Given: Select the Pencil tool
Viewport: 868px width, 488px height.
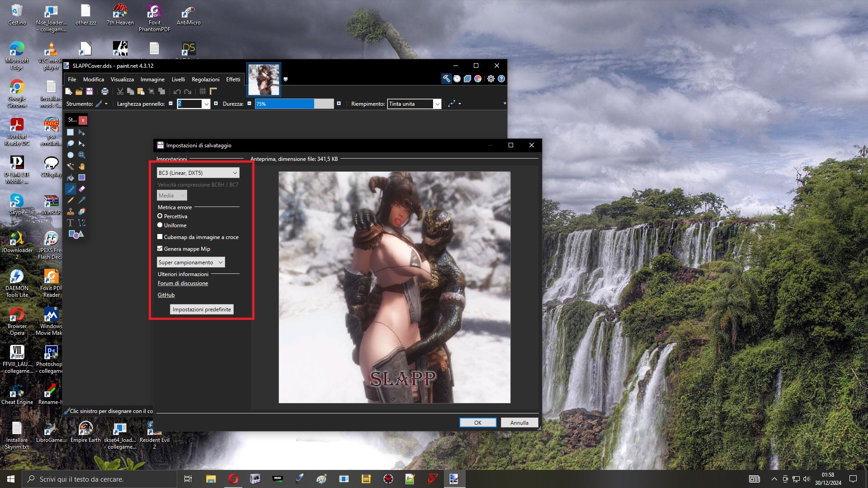Looking at the screenshot, I should pos(70,200).
